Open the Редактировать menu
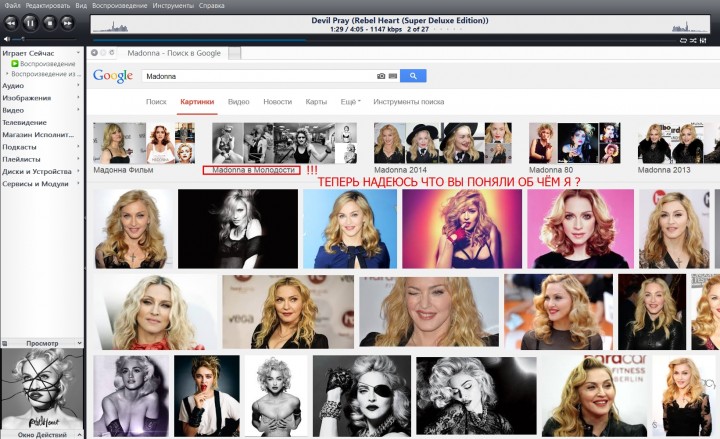 click(48, 6)
